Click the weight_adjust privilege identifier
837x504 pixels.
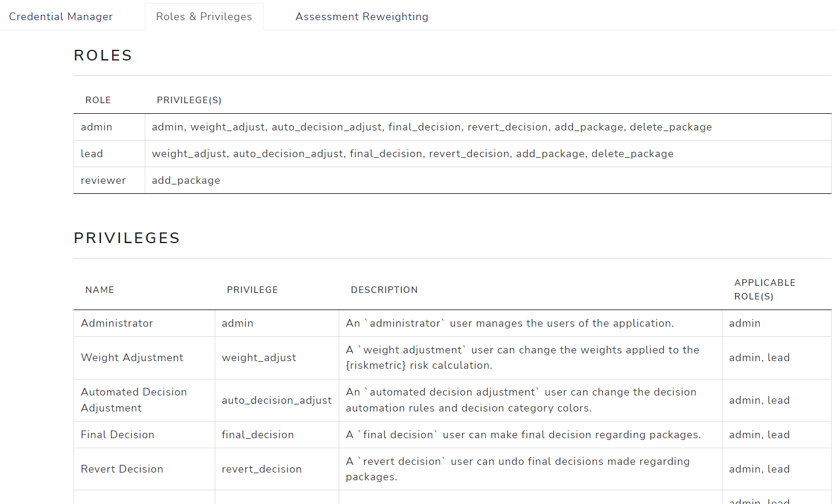(x=259, y=357)
